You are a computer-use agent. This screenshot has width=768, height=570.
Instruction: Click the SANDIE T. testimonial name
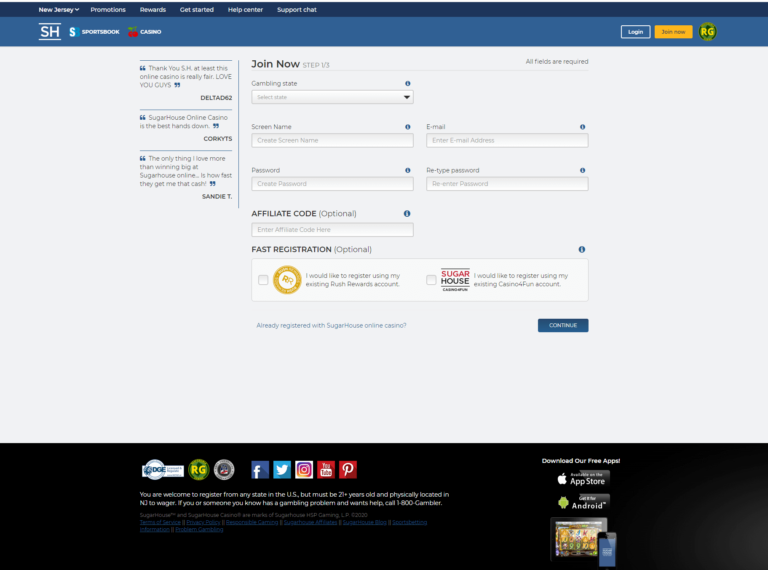217,196
